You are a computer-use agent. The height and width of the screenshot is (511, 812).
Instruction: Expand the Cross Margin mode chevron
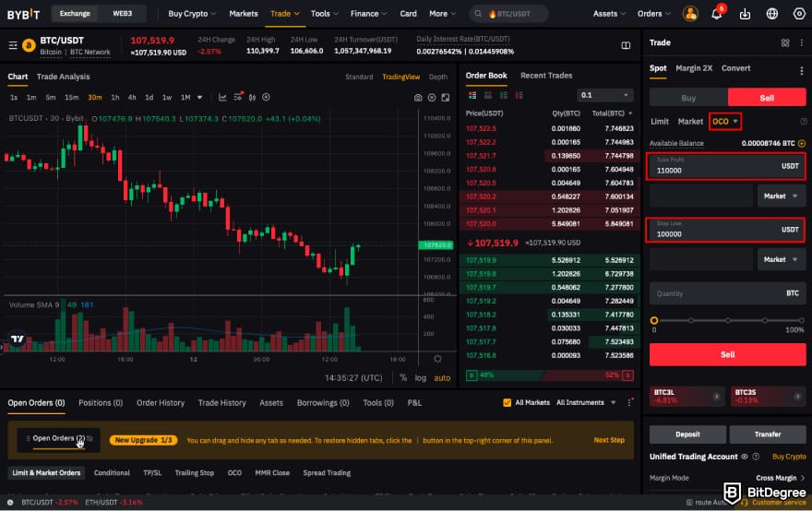(803, 478)
